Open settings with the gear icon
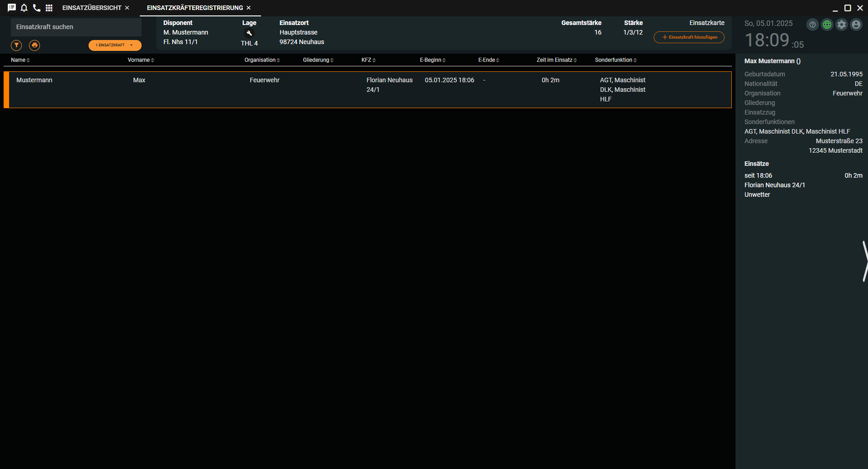Image resolution: width=868 pixels, height=469 pixels. pos(842,25)
